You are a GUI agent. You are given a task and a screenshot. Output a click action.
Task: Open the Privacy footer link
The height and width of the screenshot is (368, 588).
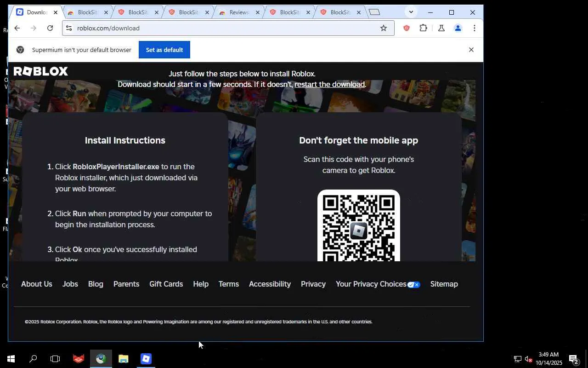coord(313,284)
